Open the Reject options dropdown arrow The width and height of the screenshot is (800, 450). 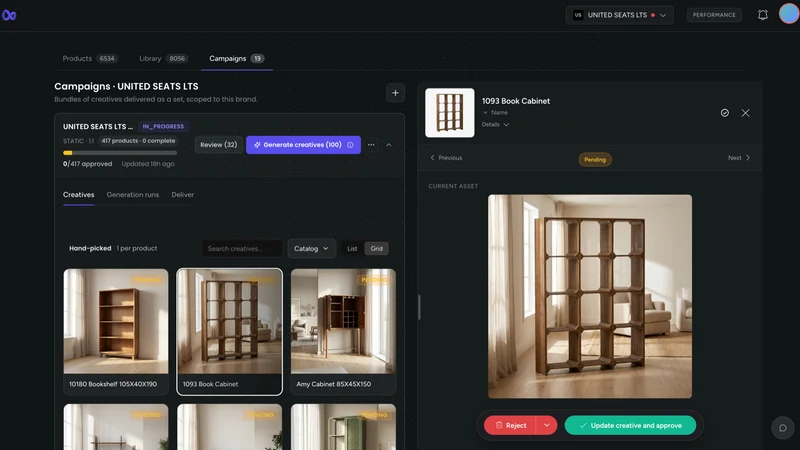click(x=546, y=425)
